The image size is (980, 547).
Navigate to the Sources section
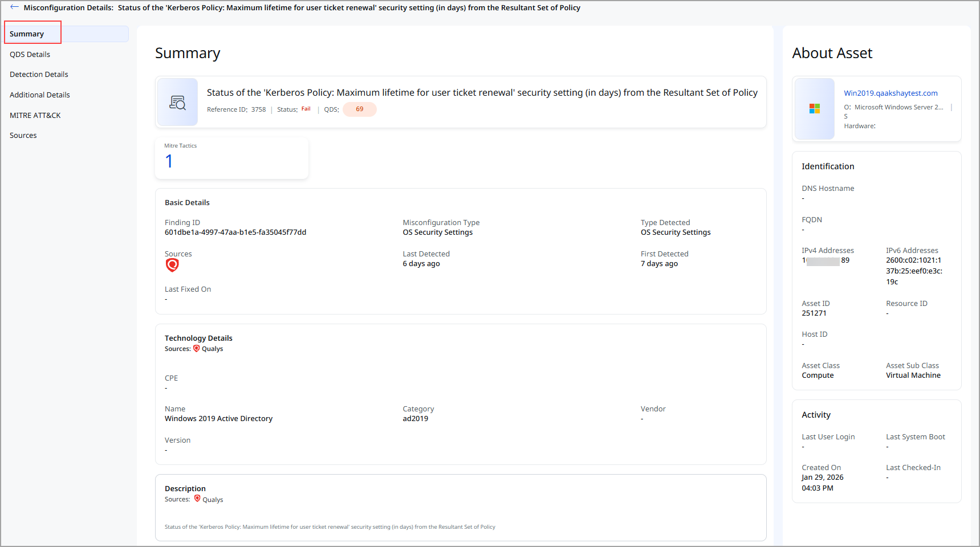(23, 135)
